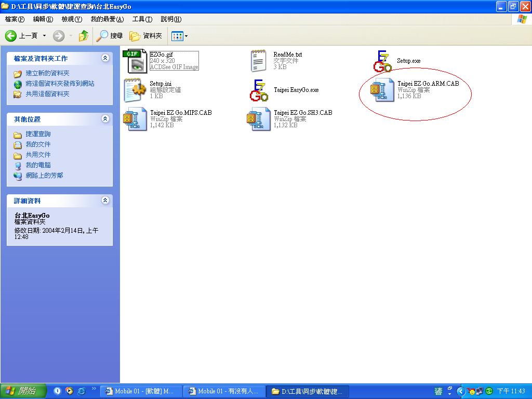Screen dimensions: 532x399
Task: Go back with the green 上一頁 arrow
Action: (x=21, y=36)
